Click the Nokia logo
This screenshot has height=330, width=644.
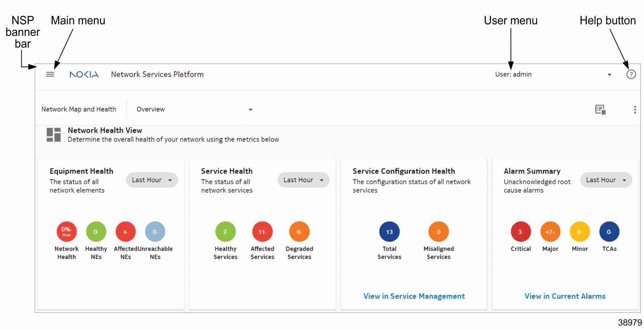(x=84, y=74)
